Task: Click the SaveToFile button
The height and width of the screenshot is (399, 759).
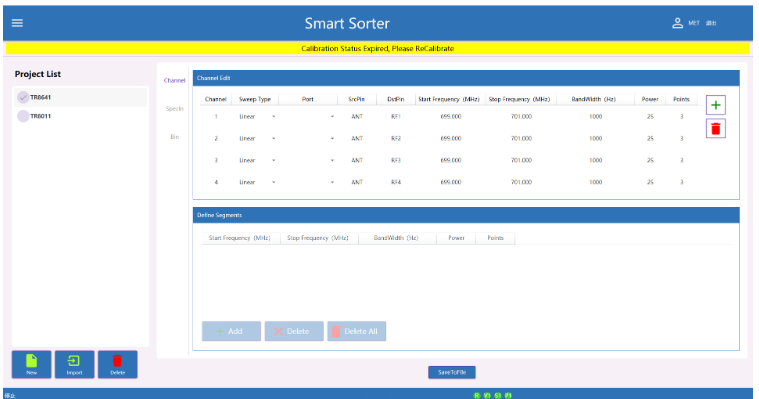Action: (x=452, y=372)
